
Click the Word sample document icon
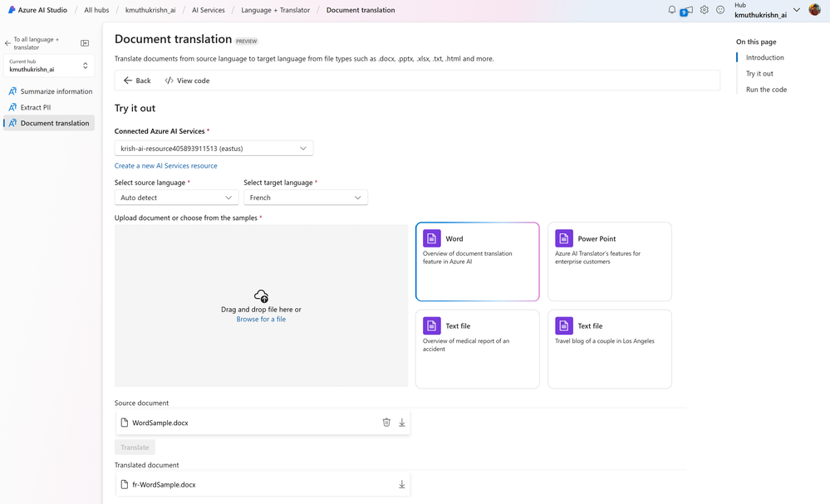coord(432,238)
